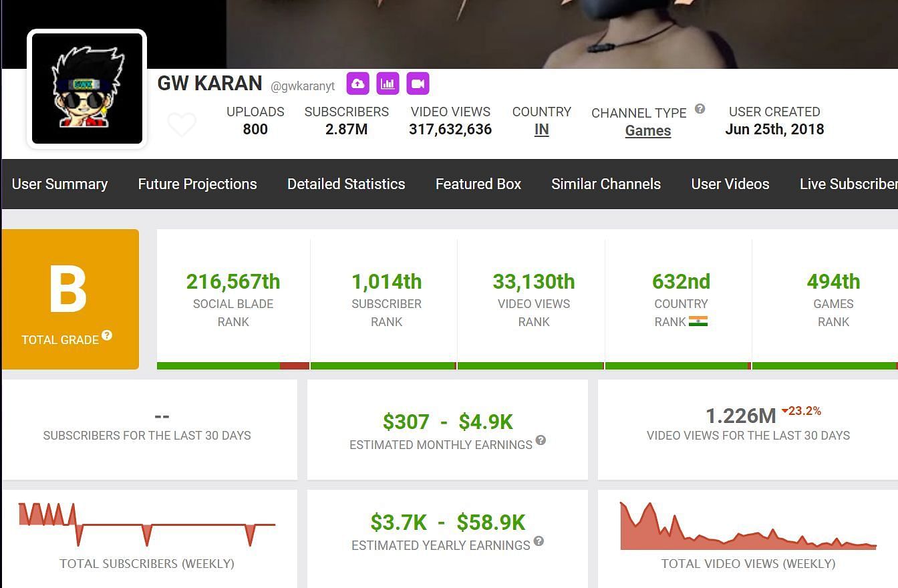Click the 2.87M subscribers value
898x588 pixels.
click(x=347, y=130)
